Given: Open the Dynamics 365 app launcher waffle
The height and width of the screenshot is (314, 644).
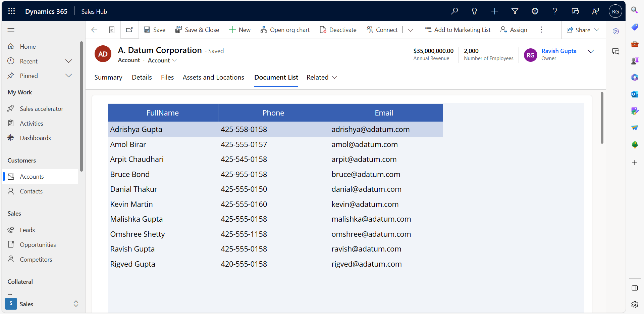Looking at the screenshot, I should pos(11,11).
